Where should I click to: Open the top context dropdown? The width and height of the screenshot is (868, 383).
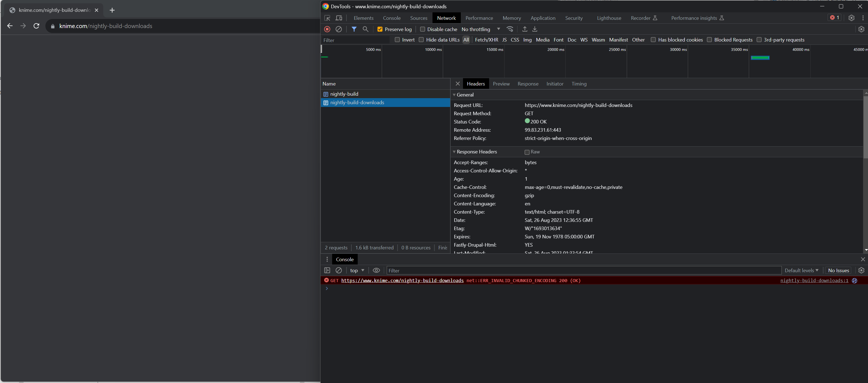357,270
